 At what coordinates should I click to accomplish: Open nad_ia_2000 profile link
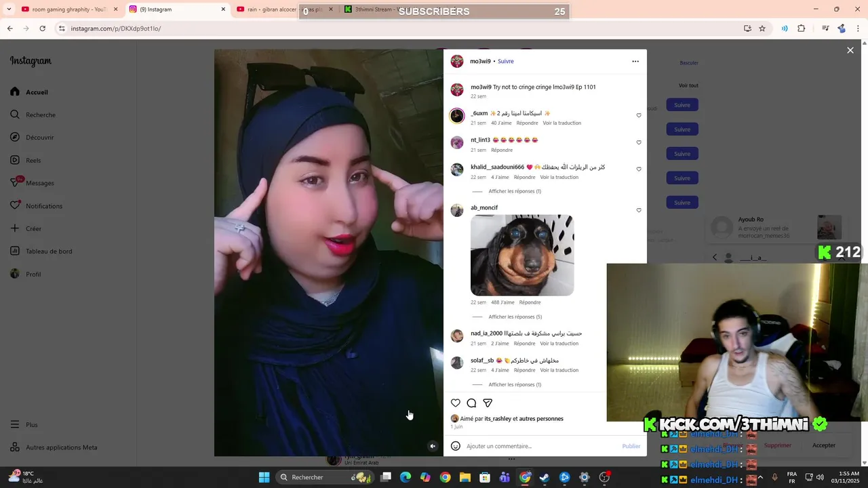click(487, 333)
